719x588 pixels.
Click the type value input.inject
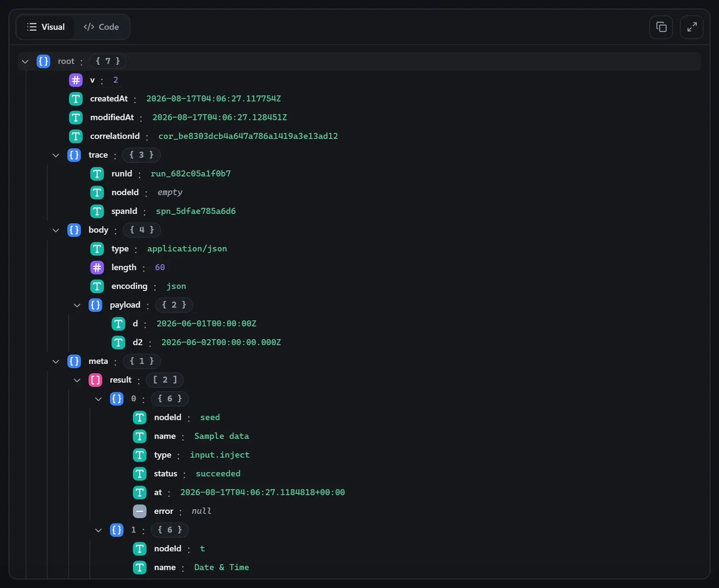coord(220,455)
